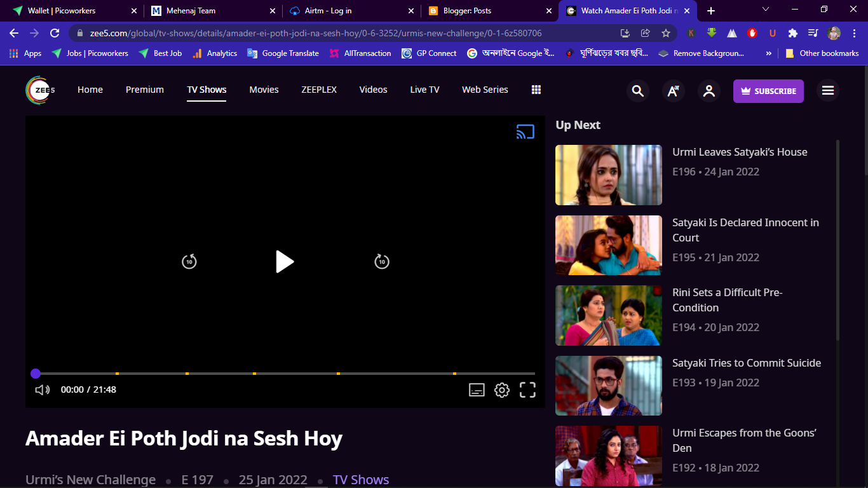Open Chrome three-dot menu
868x488 pixels.
(855, 33)
